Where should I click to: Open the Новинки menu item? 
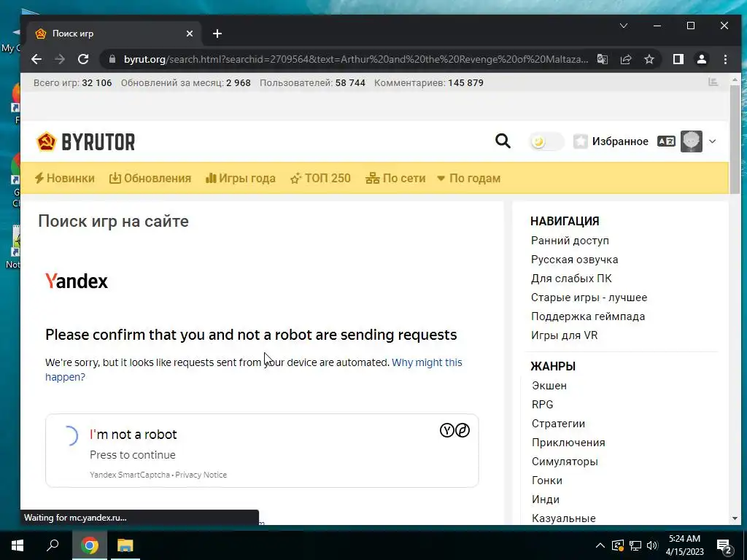[65, 178]
